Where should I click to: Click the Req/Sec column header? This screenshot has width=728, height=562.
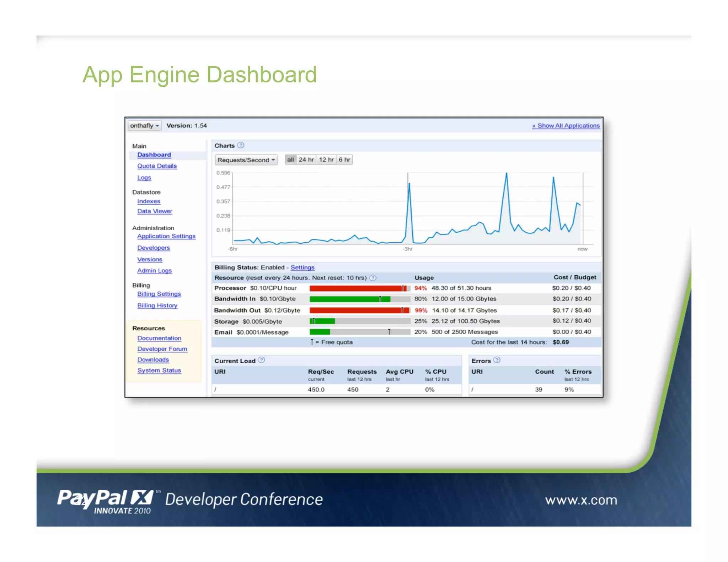tap(321, 372)
